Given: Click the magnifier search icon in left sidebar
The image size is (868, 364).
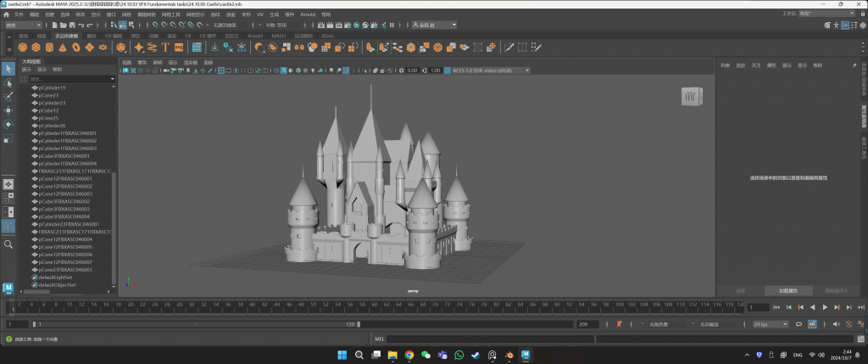Looking at the screenshot, I should click(8, 244).
